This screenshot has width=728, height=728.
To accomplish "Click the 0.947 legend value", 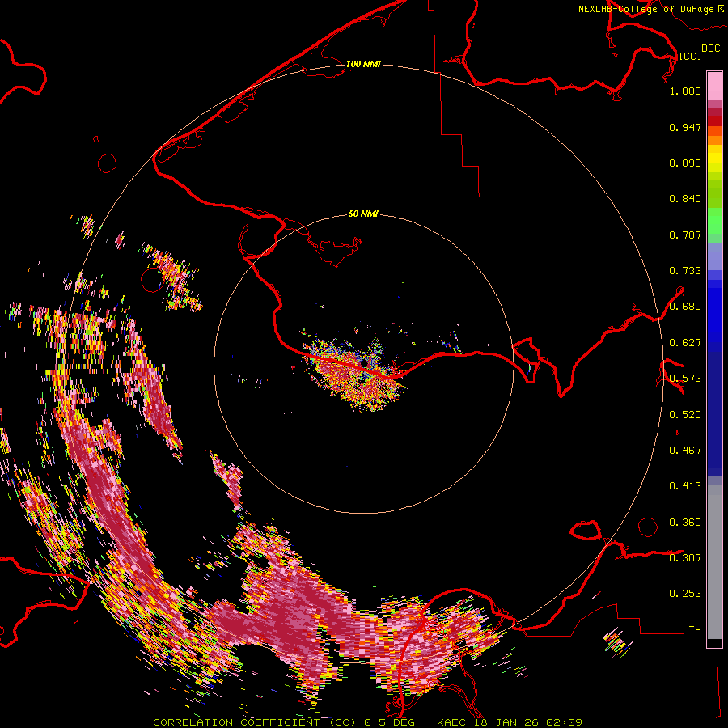I will coord(685,127).
